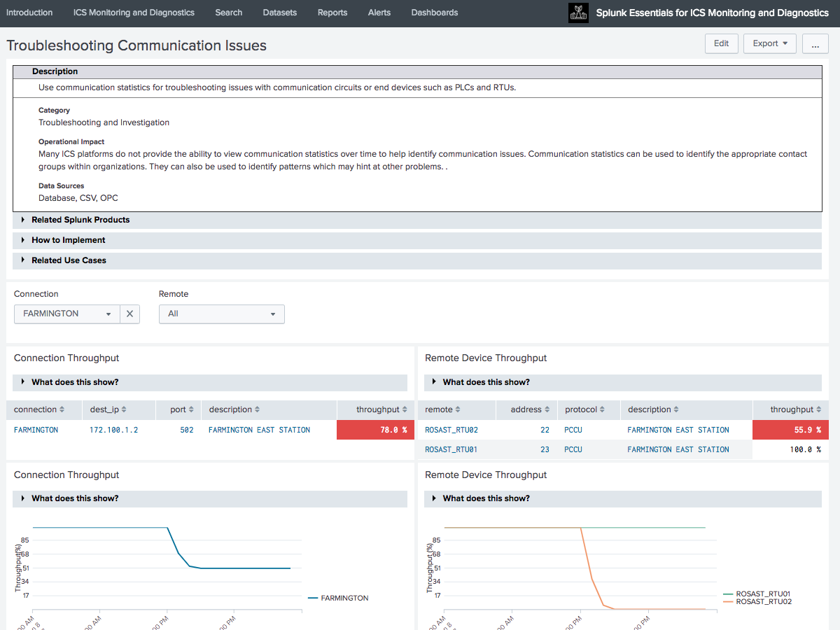Open the ROSAST_RTU02 remote link

coord(451,430)
